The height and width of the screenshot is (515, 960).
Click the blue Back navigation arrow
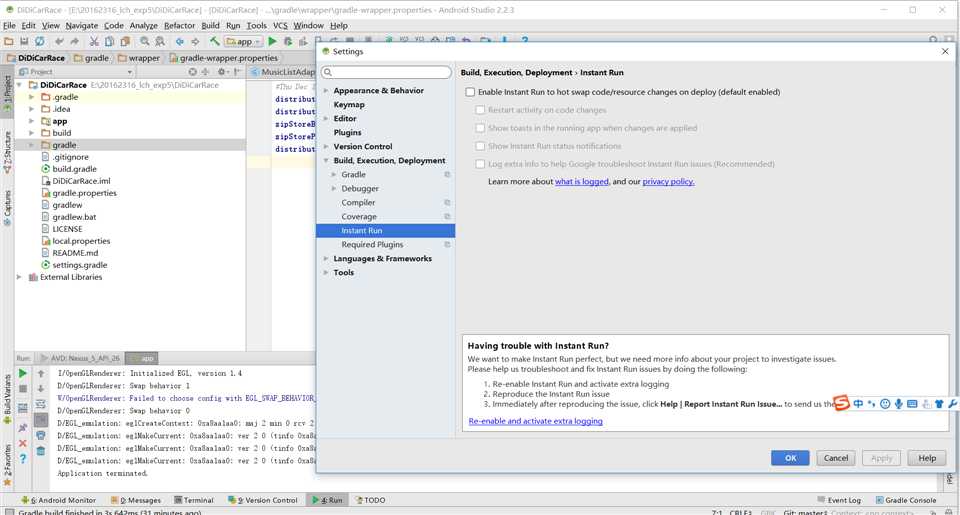click(179, 42)
